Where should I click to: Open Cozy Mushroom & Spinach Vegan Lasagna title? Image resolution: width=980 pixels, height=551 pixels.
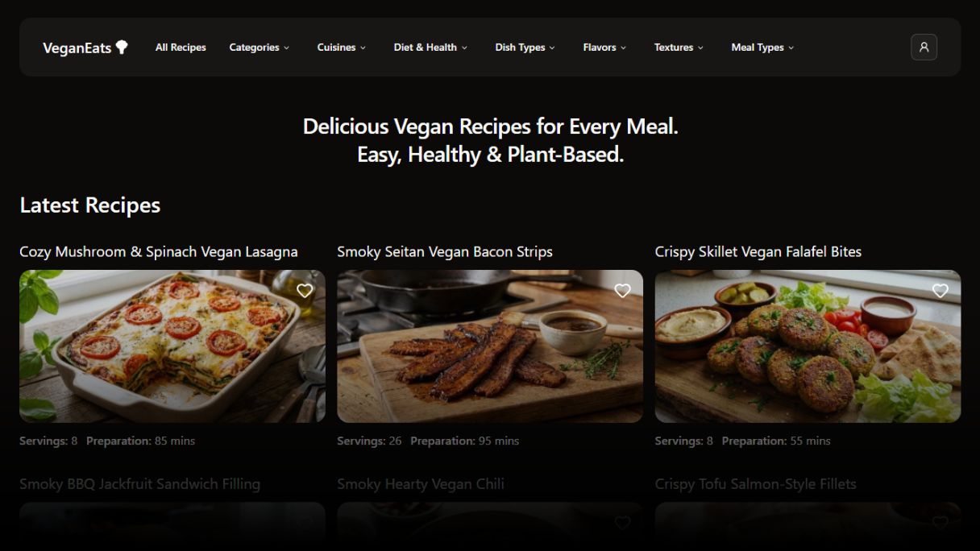[159, 252]
